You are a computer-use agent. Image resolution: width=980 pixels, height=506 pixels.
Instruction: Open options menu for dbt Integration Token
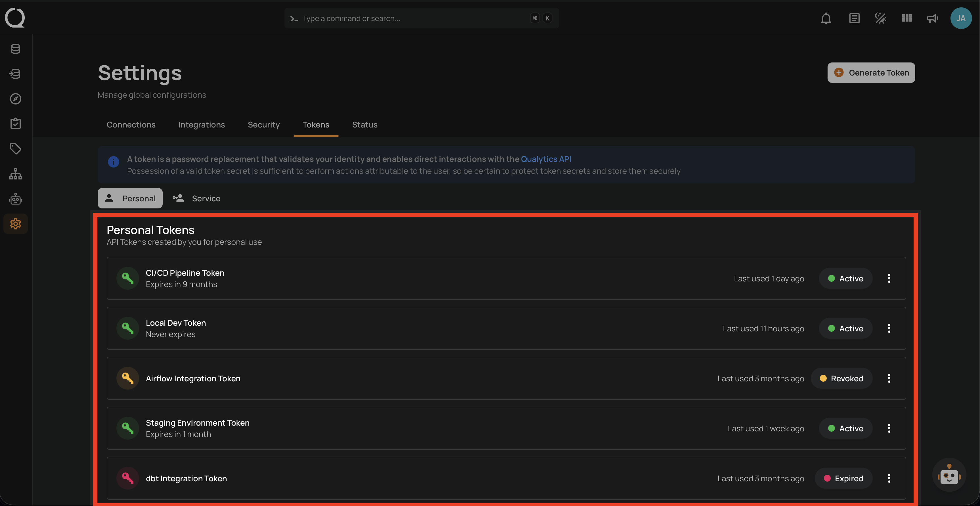point(889,478)
